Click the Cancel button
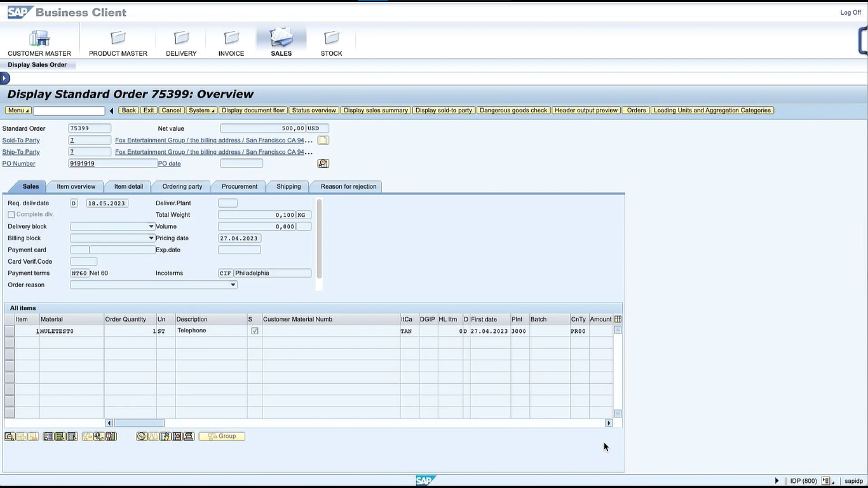 point(172,111)
